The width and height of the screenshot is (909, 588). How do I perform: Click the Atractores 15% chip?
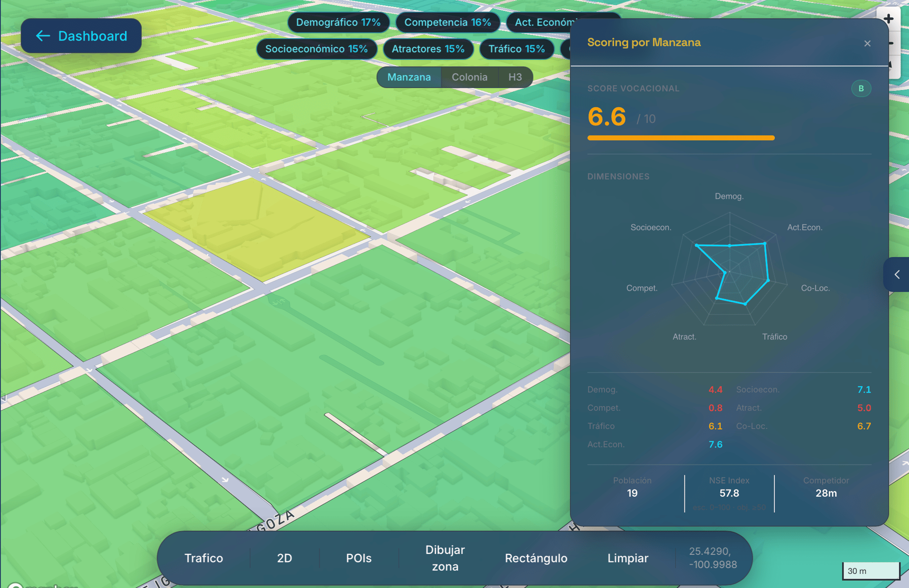(428, 49)
